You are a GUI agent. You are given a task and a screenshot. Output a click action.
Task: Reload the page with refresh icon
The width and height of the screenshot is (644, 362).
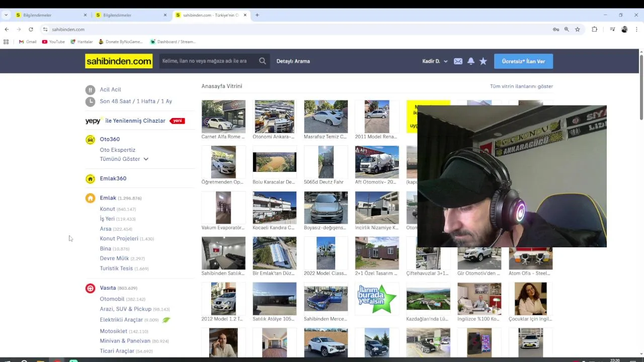coord(31,29)
